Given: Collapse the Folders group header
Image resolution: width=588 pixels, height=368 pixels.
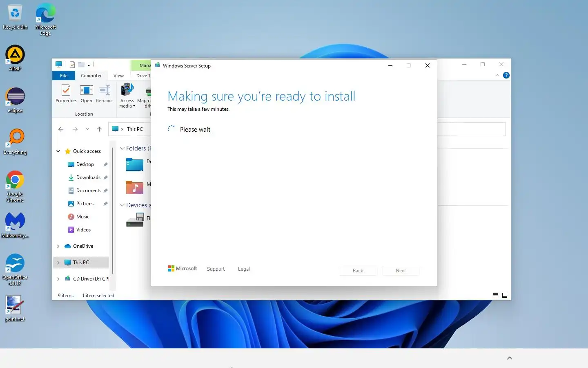Looking at the screenshot, I should (122, 148).
